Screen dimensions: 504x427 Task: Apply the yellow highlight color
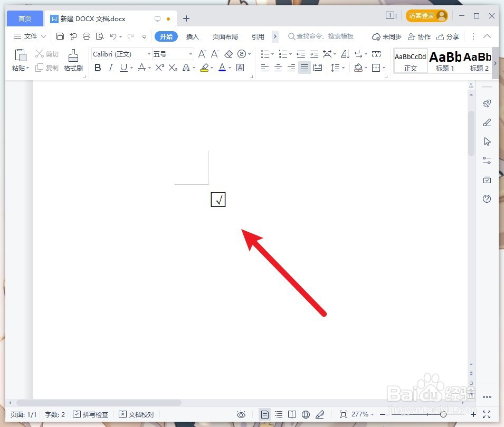click(x=204, y=68)
